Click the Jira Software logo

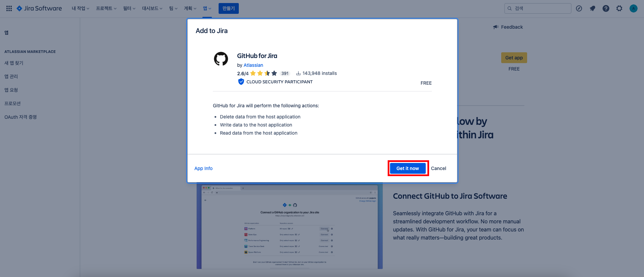click(x=39, y=8)
